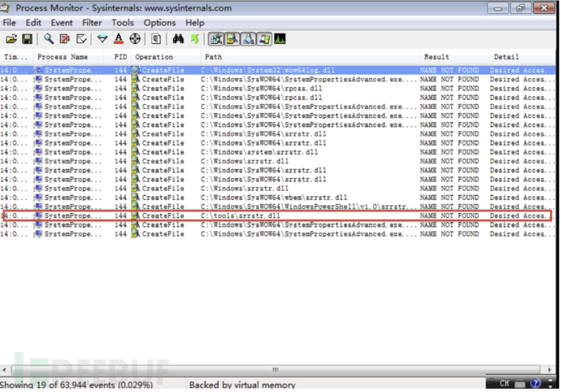This screenshot has width=561, height=392.
Task: Click the Find binoculars icon
Action: point(178,39)
